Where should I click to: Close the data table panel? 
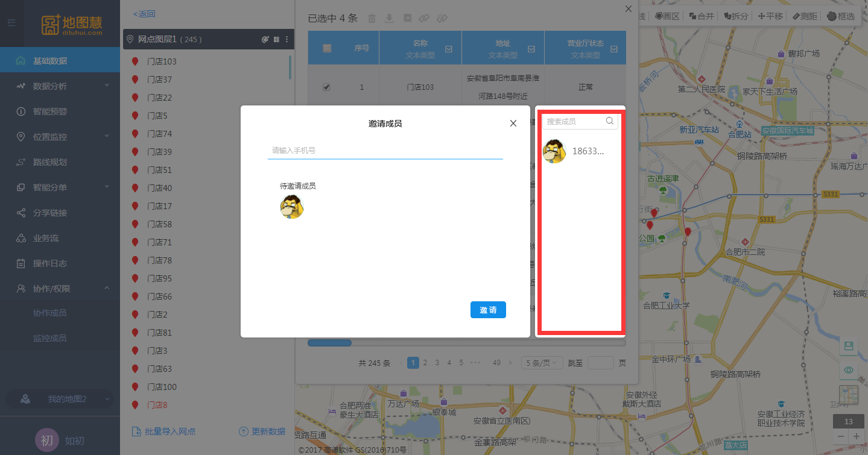(x=629, y=9)
